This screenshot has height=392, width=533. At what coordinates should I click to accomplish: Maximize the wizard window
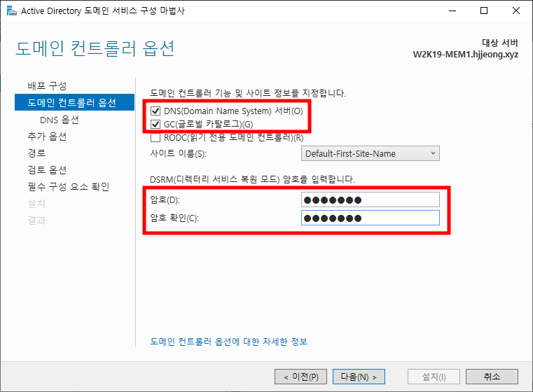pyautogui.click(x=484, y=11)
